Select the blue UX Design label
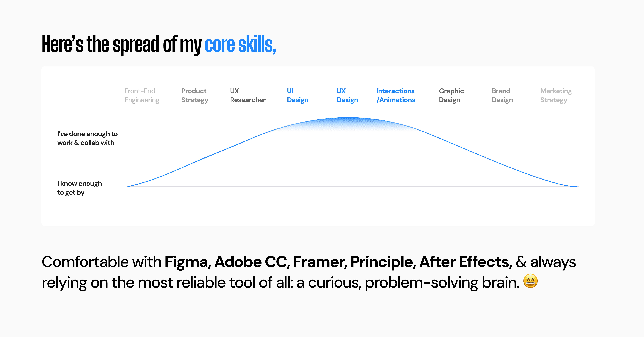Screen dimensions: 644x337 (347, 96)
